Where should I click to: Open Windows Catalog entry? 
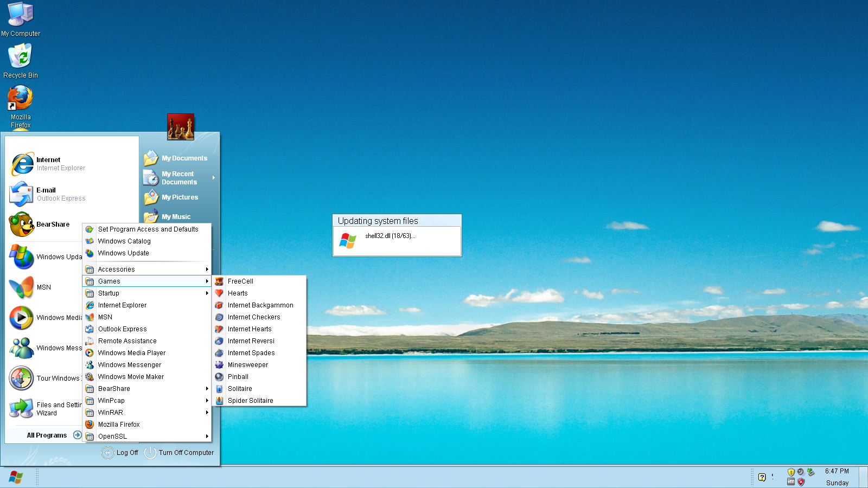[x=146, y=241]
